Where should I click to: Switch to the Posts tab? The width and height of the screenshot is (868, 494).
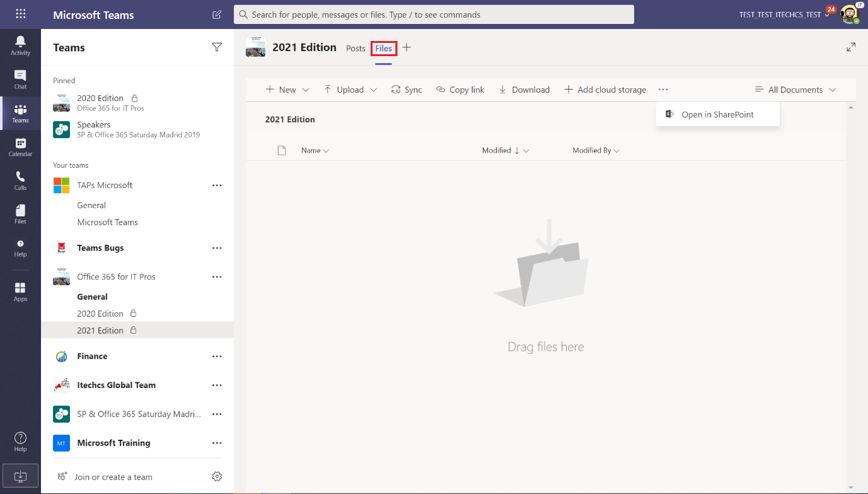[x=356, y=49]
